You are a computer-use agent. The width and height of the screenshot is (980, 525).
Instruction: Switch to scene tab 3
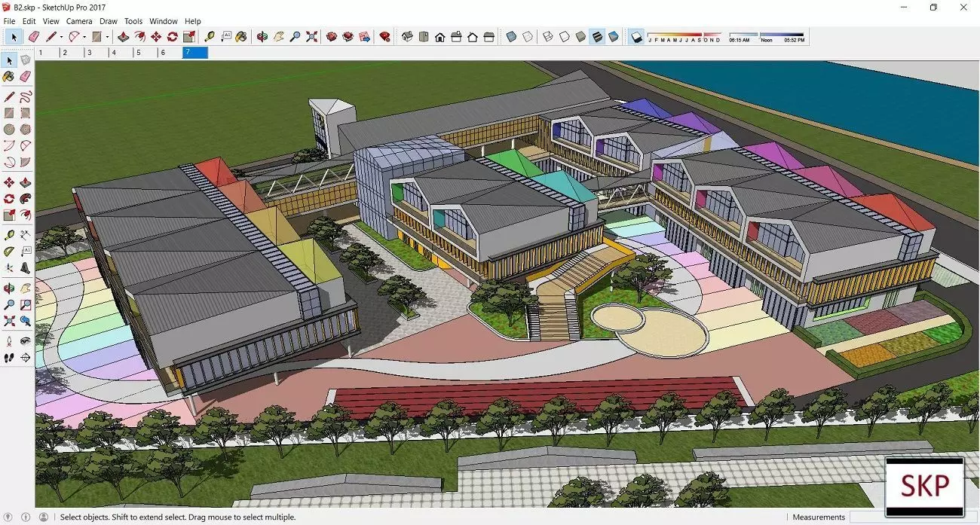[x=96, y=53]
